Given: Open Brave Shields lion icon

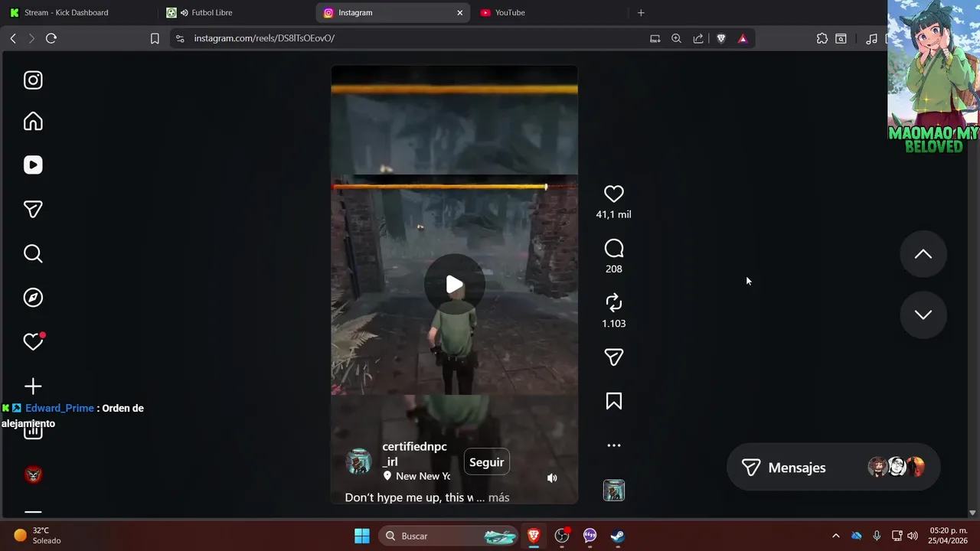Looking at the screenshot, I should pyautogui.click(x=721, y=38).
